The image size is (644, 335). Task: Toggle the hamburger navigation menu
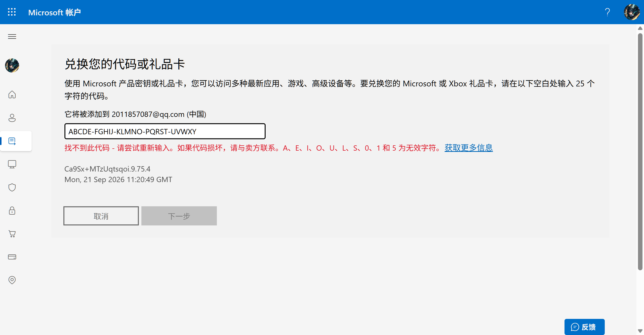click(12, 37)
